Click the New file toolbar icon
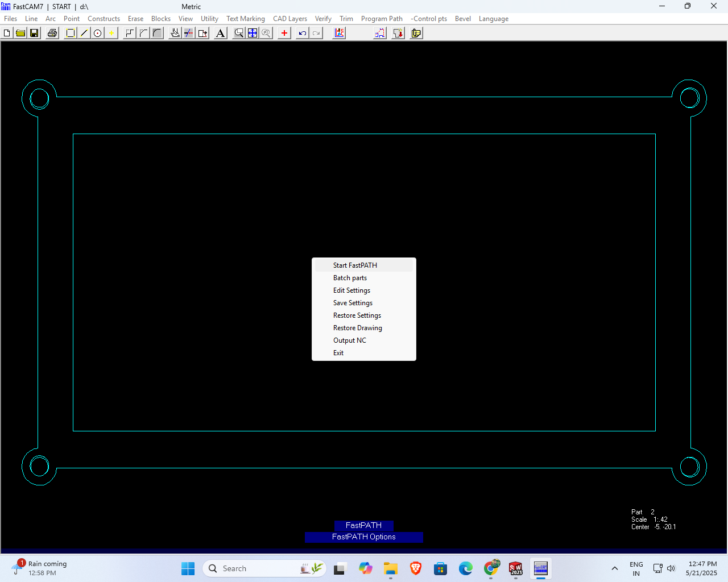Viewport: 728px width, 582px height. [x=7, y=33]
